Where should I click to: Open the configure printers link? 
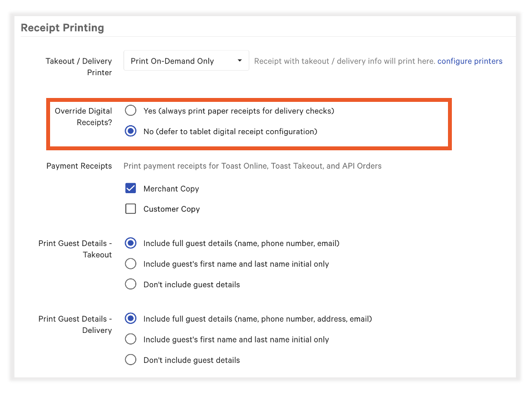pos(470,61)
